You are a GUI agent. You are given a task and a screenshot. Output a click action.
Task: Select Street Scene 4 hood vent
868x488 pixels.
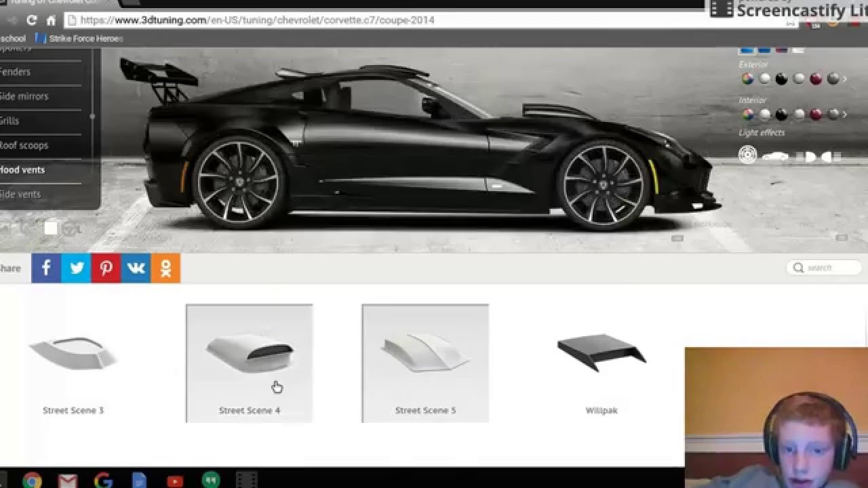point(250,363)
